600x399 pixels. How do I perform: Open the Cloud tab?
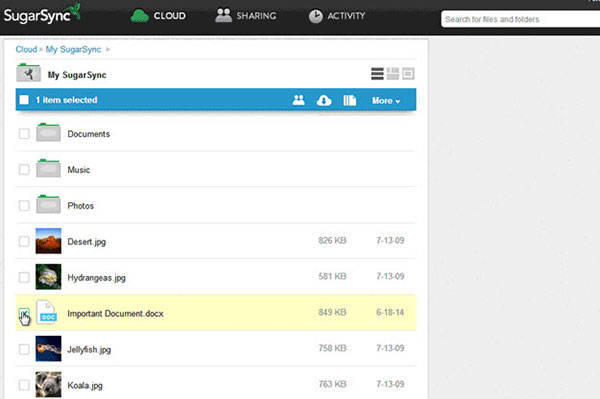(158, 16)
